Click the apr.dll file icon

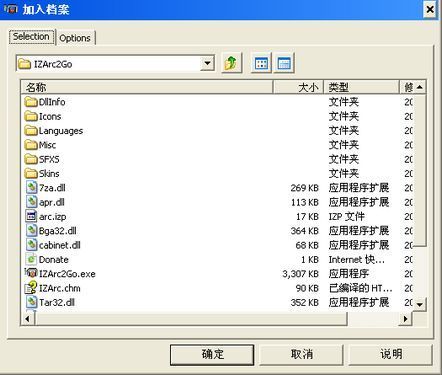click(x=31, y=202)
